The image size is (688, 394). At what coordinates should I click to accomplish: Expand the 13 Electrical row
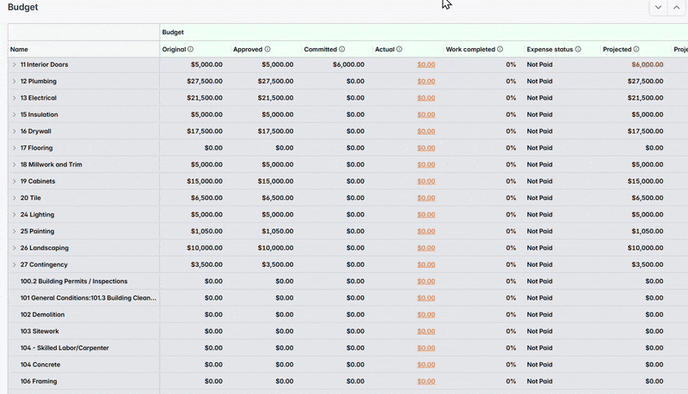pyautogui.click(x=14, y=98)
